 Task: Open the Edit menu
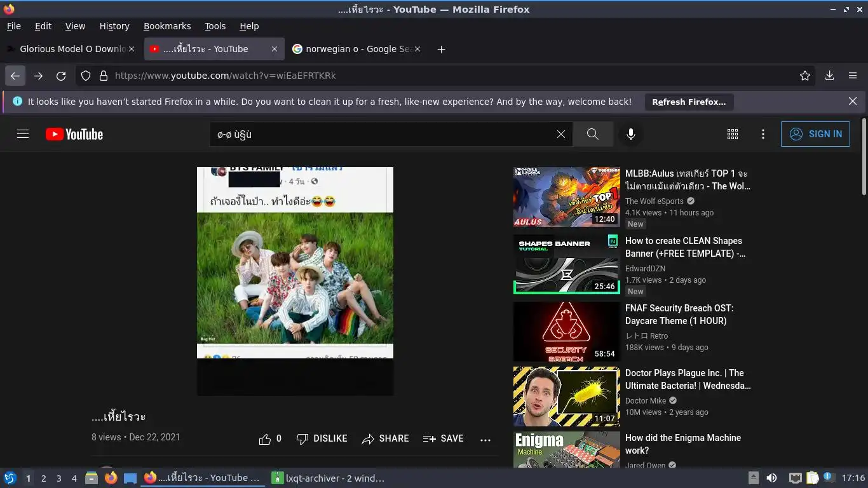click(43, 26)
